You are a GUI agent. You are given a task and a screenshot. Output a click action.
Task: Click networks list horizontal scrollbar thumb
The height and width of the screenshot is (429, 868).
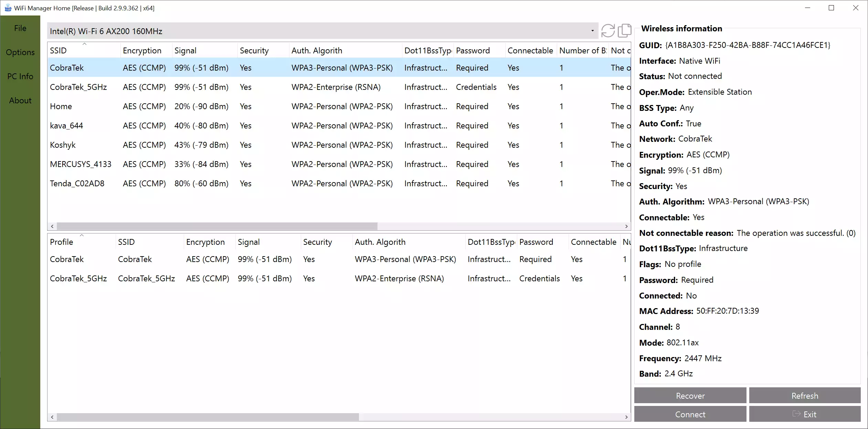(x=217, y=226)
